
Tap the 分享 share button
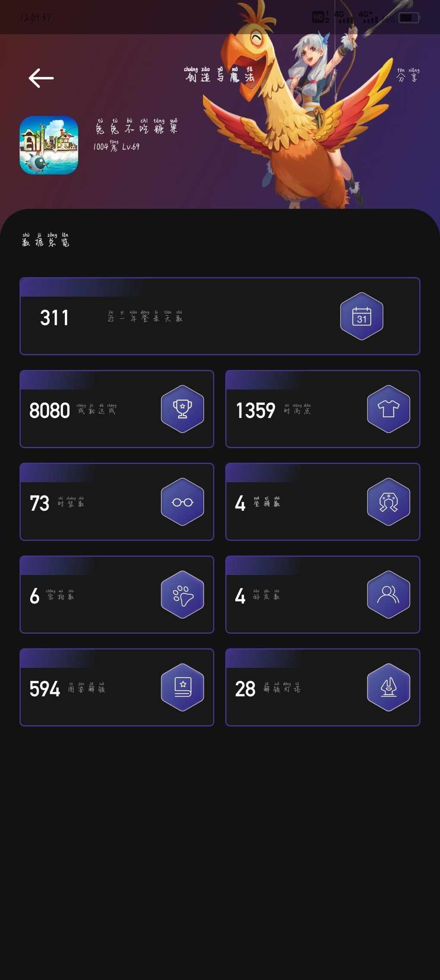pyautogui.click(x=408, y=75)
